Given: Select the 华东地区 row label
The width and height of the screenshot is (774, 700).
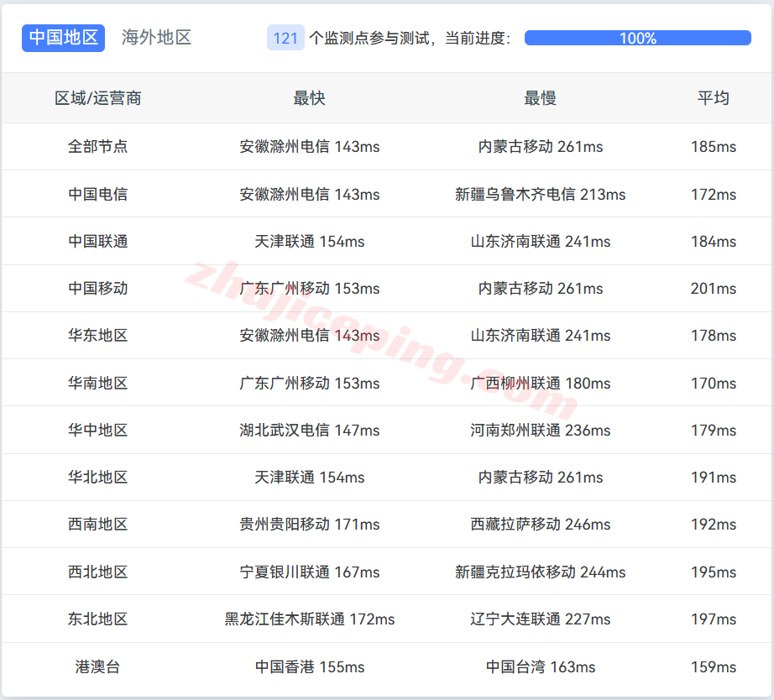Looking at the screenshot, I should (x=97, y=336).
